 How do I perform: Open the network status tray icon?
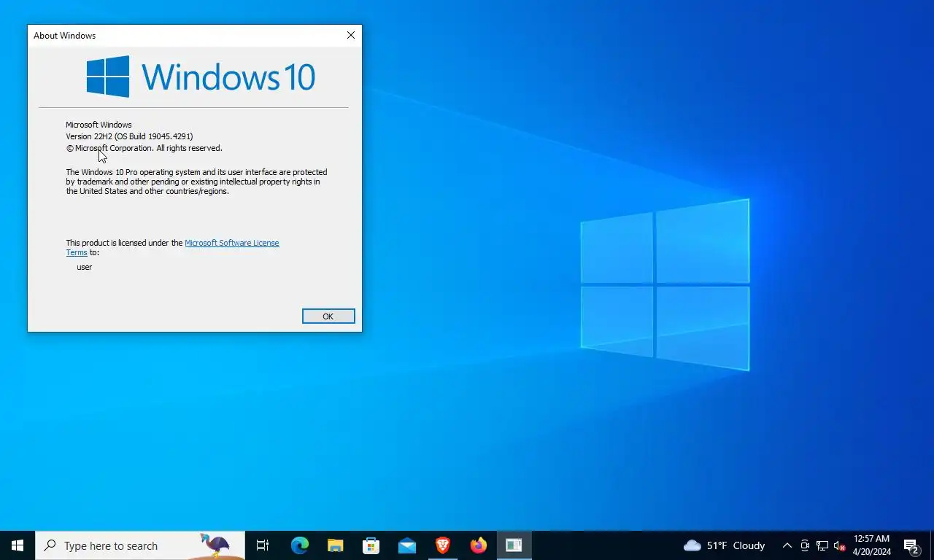(822, 545)
